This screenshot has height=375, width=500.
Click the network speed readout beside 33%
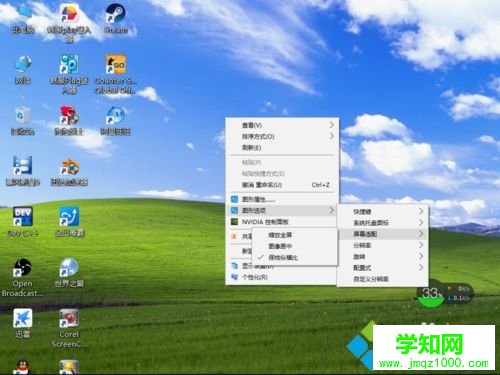460,293
